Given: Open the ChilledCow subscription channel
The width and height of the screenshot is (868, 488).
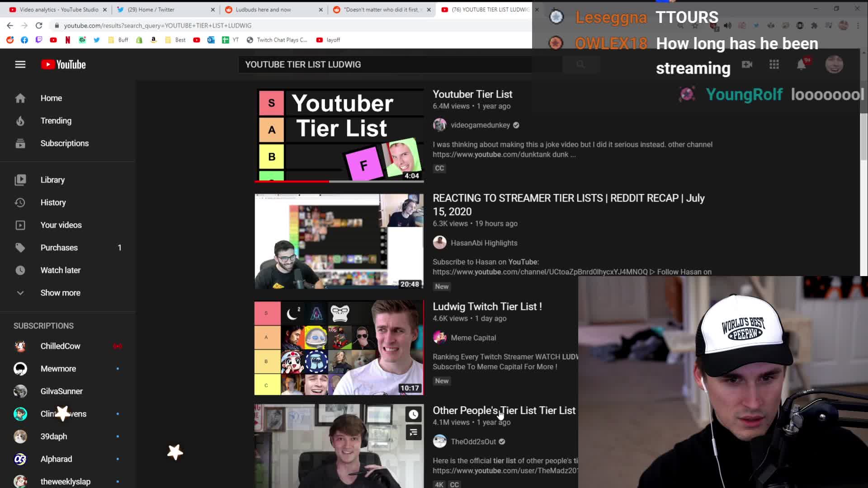Looking at the screenshot, I should pyautogui.click(x=60, y=346).
